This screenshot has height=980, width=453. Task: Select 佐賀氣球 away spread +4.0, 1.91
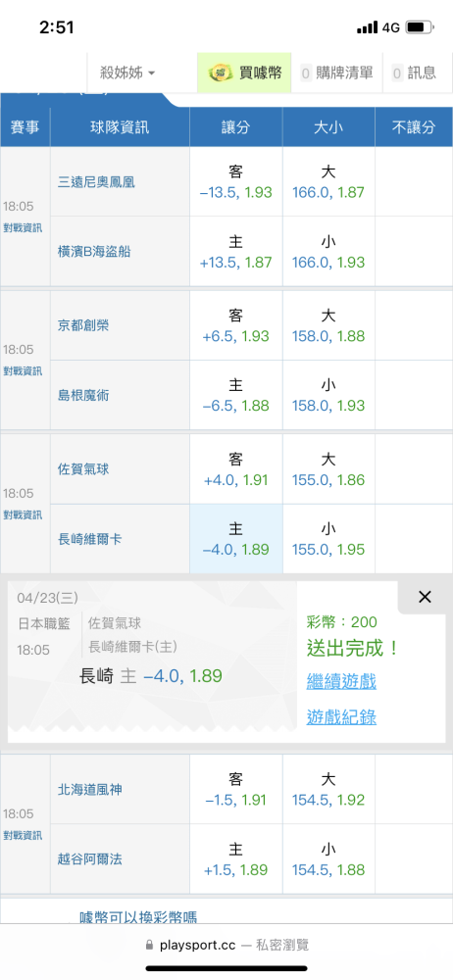click(236, 469)
